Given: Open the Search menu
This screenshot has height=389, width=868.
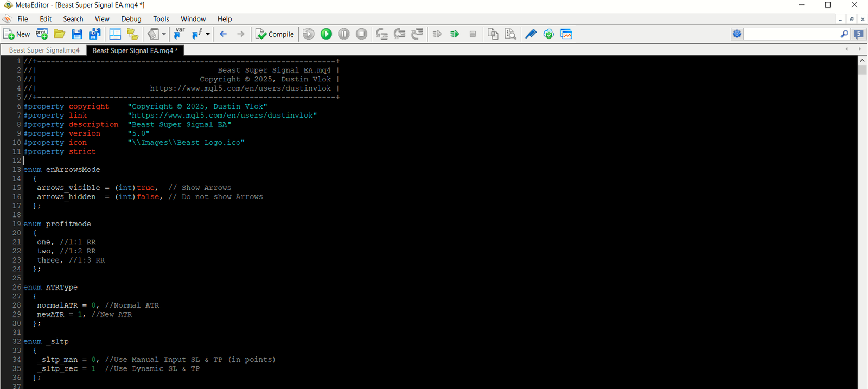Looking at the screenshot, I should (x=73, y=19).
